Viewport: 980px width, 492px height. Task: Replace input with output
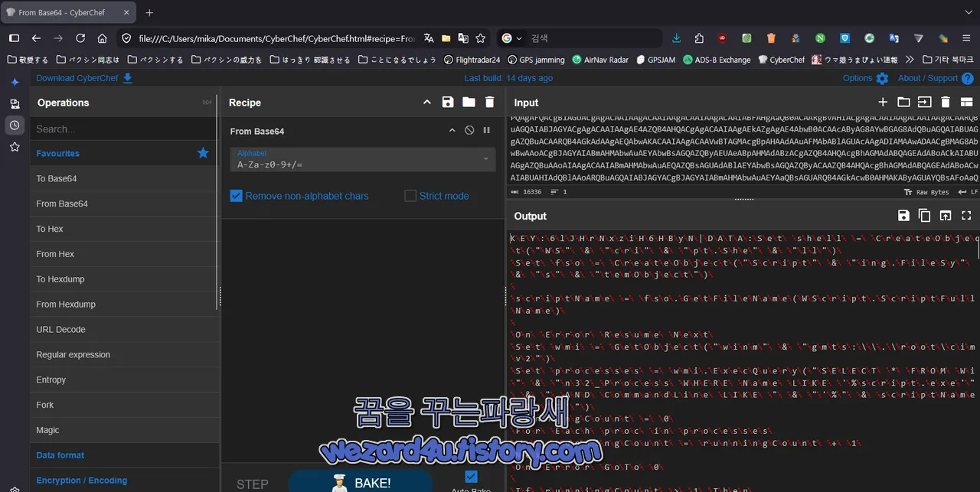945,216
